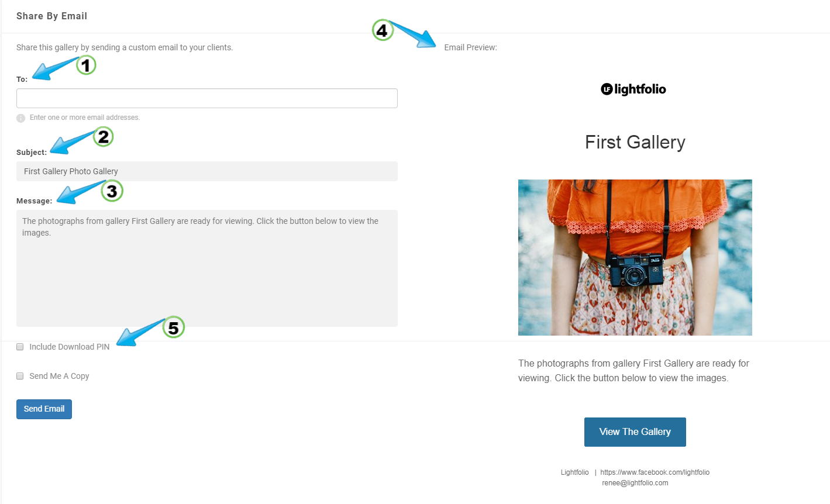
Task: Click the View The Gallery button
Action: [x=635, y=432]
